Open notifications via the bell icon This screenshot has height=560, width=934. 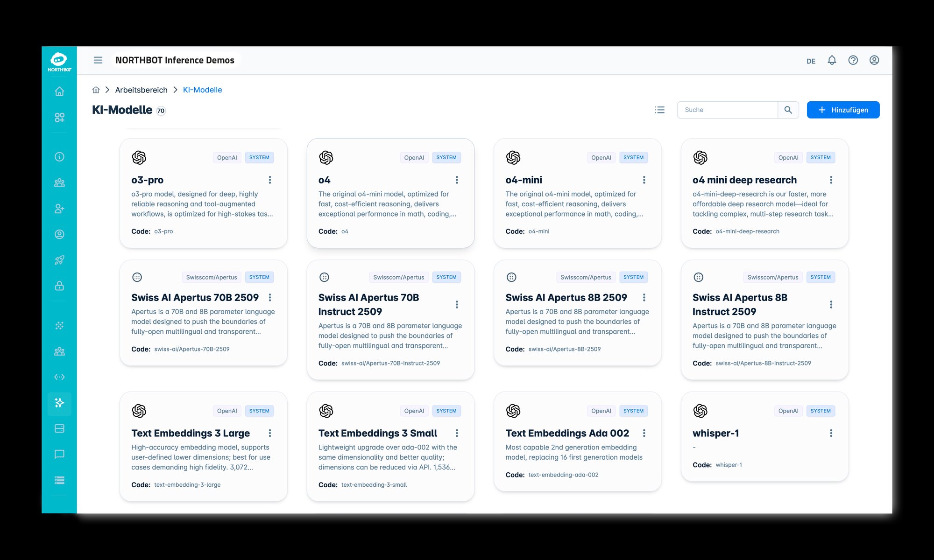pyautogui.click(x=832, y=60)
